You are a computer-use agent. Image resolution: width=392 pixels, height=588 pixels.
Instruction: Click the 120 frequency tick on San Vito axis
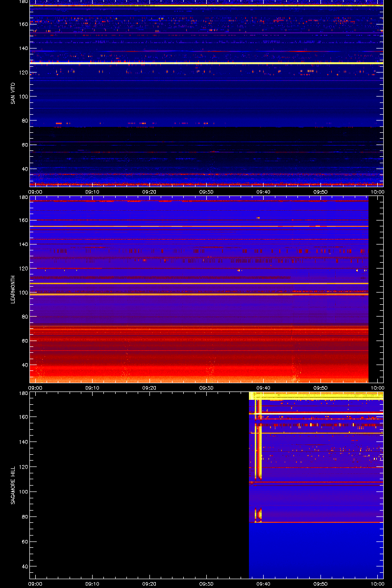coord(23,73)
